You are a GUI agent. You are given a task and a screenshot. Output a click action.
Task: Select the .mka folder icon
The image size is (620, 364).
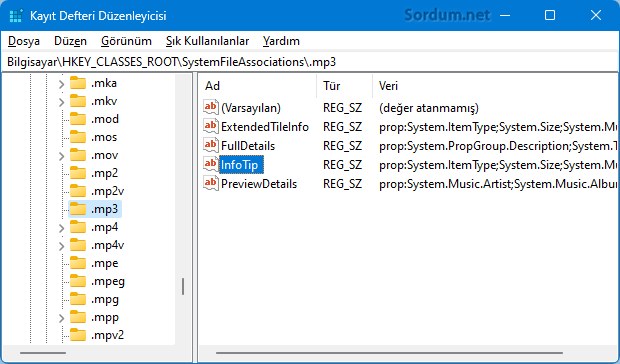point(78,83)
